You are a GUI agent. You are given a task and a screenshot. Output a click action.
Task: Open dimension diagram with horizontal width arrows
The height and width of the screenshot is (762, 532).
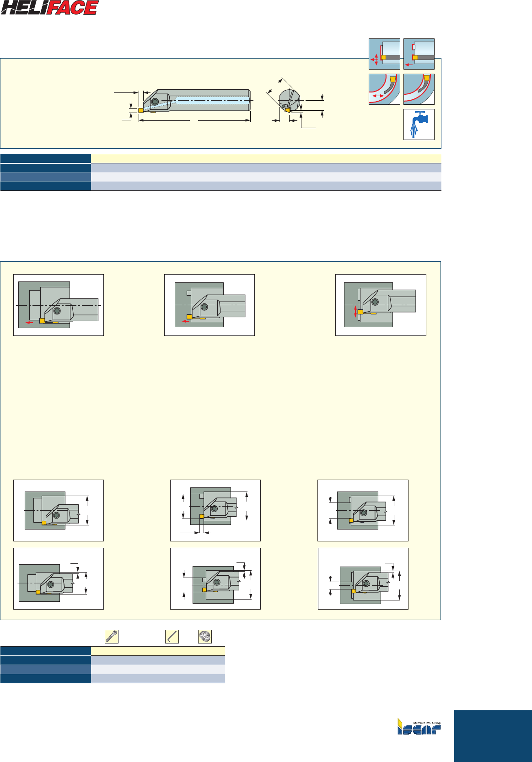click(x=215, y=510)
